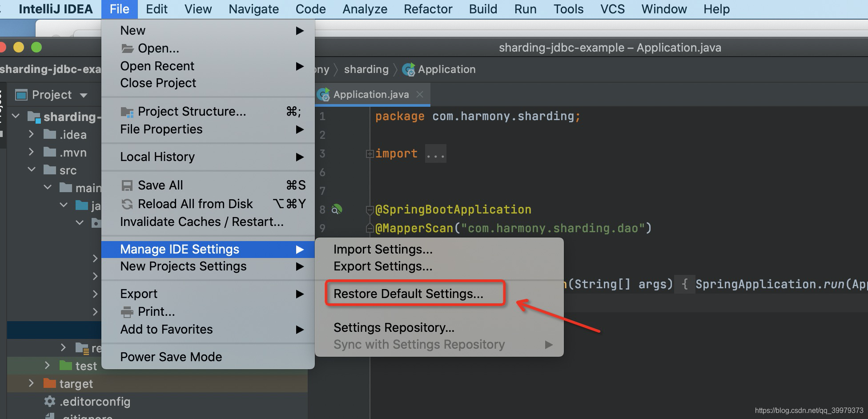Open the New submenu
This screenshot has width=868, height=419.
pyautogui.click(x=208, y=30)
